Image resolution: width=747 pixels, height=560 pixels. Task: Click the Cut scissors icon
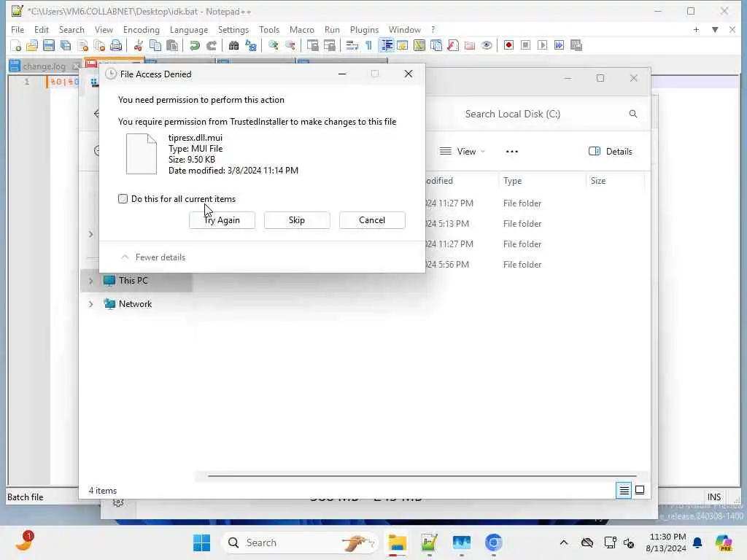[x=138, y=46]
